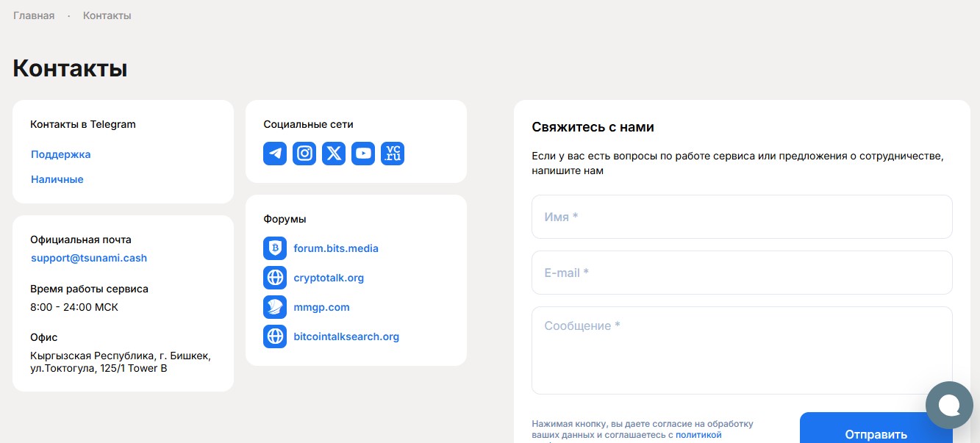Open the vc.ru social icon
Viewport: 980px width, 443px height.
pyautogui.click(x=393, y=154)
